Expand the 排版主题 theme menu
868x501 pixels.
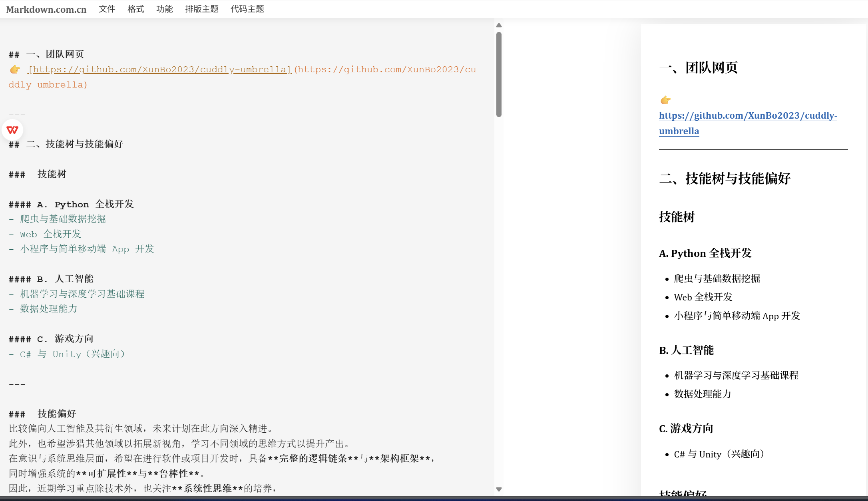click(202, 9)
